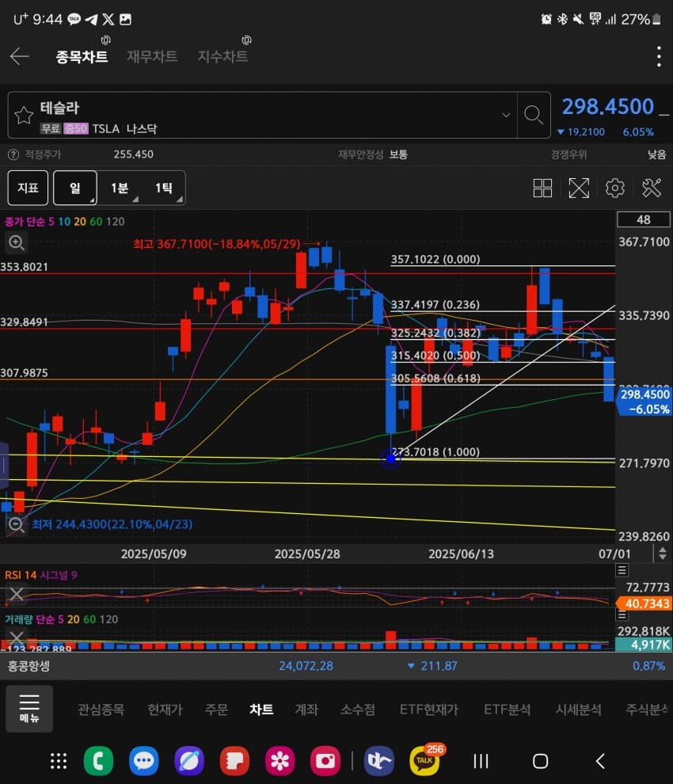Open the ETF현재가 bottom menu
Viewport: 673px width, 784px height.
(x=429, y=710)
